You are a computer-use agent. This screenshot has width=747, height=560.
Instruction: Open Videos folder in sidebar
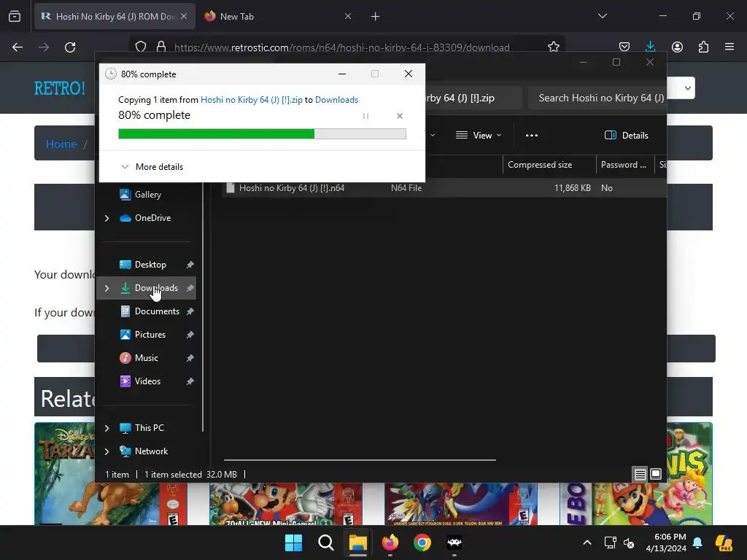point(147,381)
